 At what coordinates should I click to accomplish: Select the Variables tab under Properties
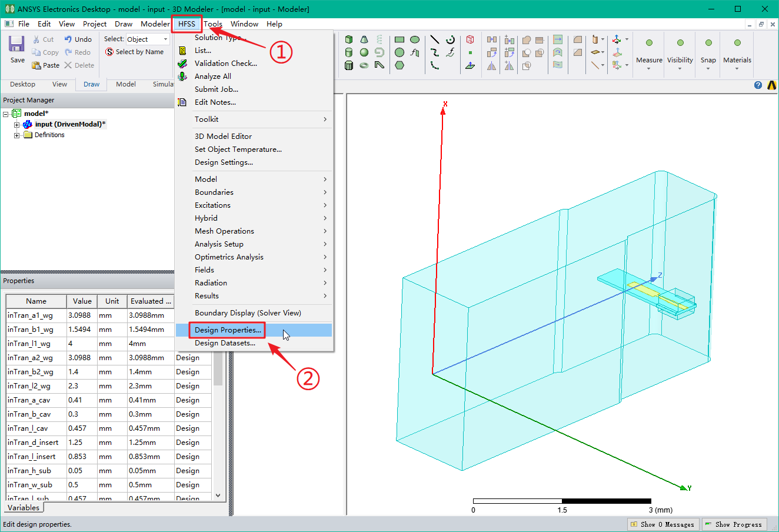click(x=24, y=508)
